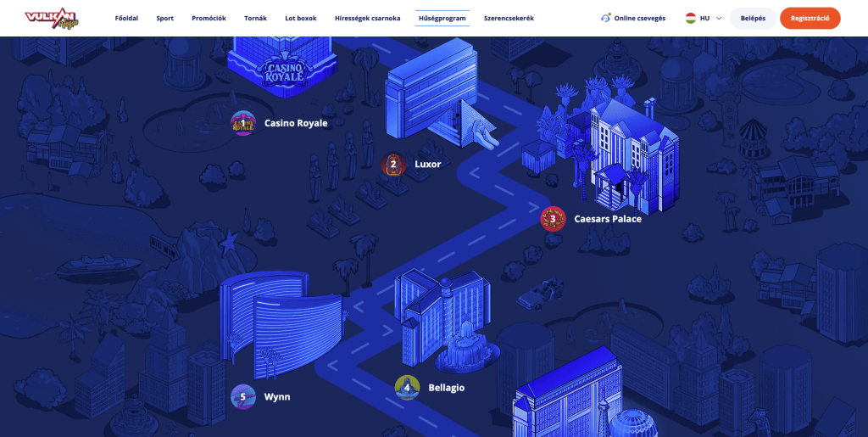The width and height of the screenshot is (868, 437).
Task: Click the Vulkan Vegas logo
Action: pos(50,18)
